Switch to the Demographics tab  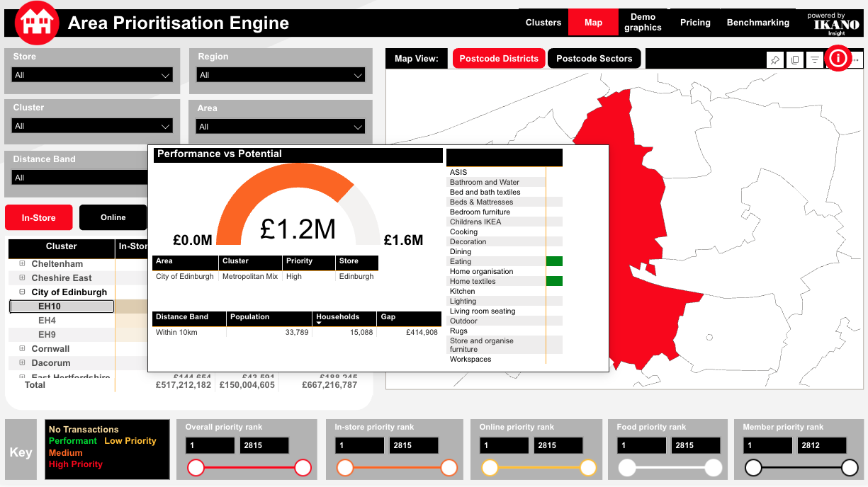click(643, 23)
